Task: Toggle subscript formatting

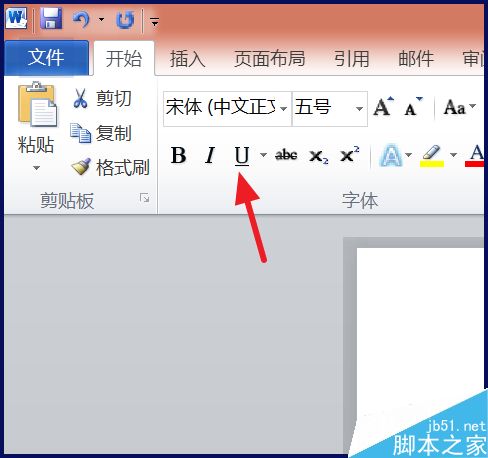Action: tap(319, 156)
